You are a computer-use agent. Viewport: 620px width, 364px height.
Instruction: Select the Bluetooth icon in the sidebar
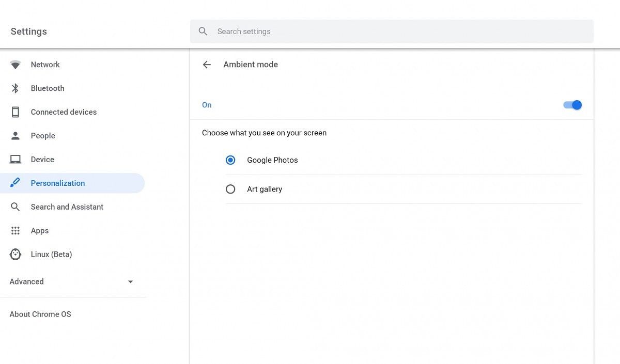click(15, 88)
